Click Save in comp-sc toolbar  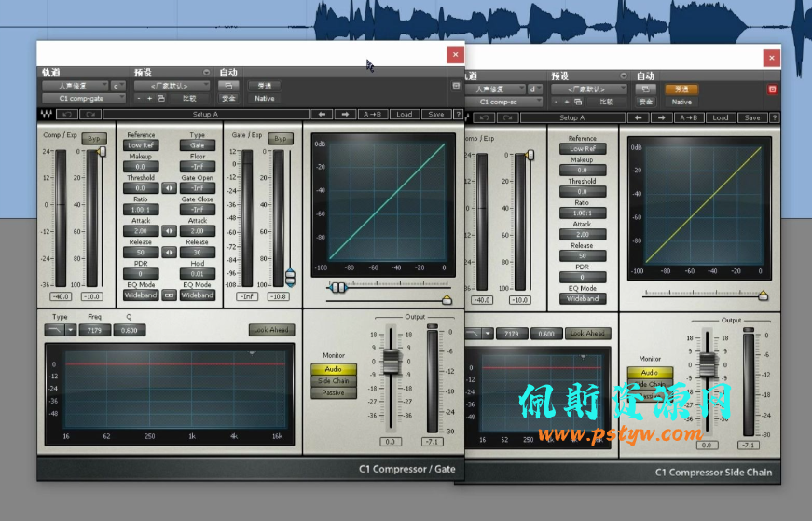coord(752,118)
